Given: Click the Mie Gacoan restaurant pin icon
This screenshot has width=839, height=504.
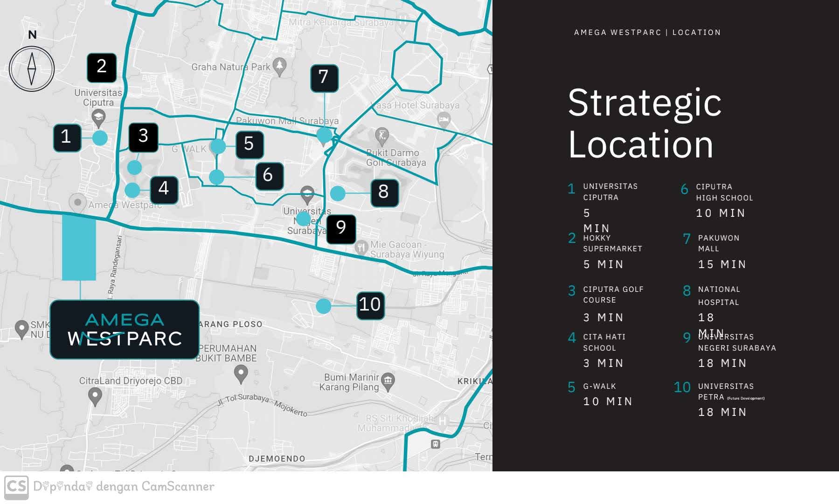Looking at the screenshot, I should [x=361, y=248].
